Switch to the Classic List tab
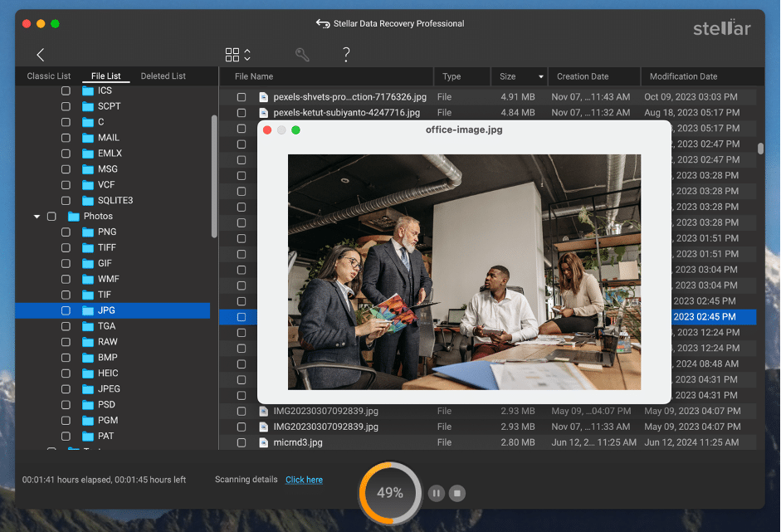 click(48, 76)
